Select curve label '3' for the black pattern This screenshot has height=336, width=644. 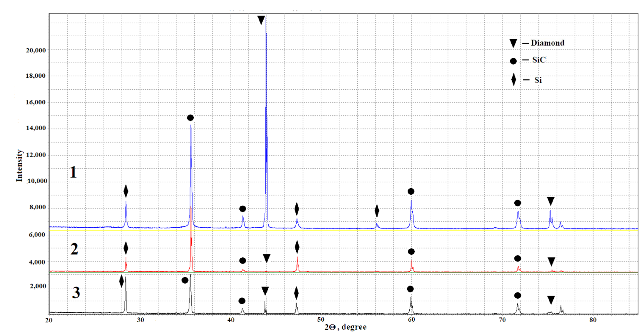[76, 292]
